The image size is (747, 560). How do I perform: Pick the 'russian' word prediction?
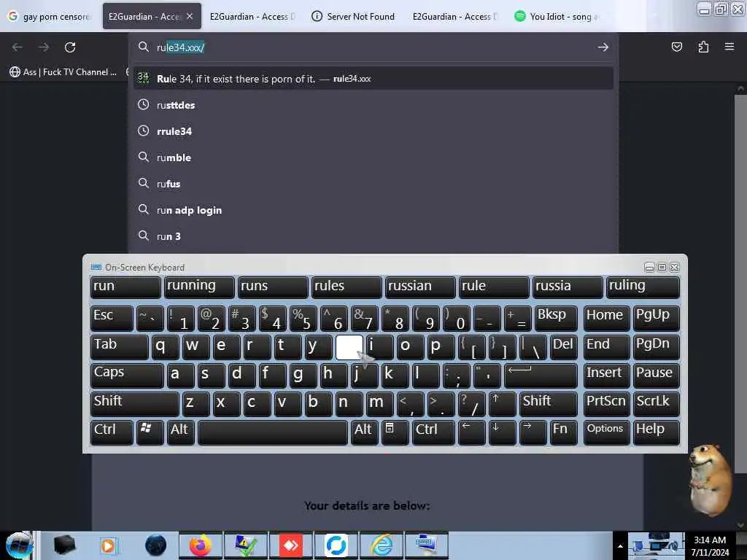click(x=420, y=287)
